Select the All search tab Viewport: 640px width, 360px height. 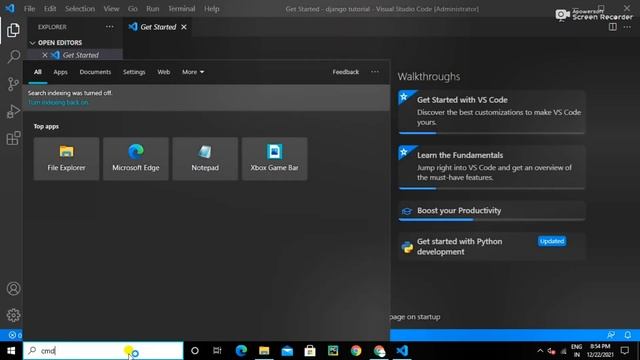pyautogui.click(x=38, y=72)
